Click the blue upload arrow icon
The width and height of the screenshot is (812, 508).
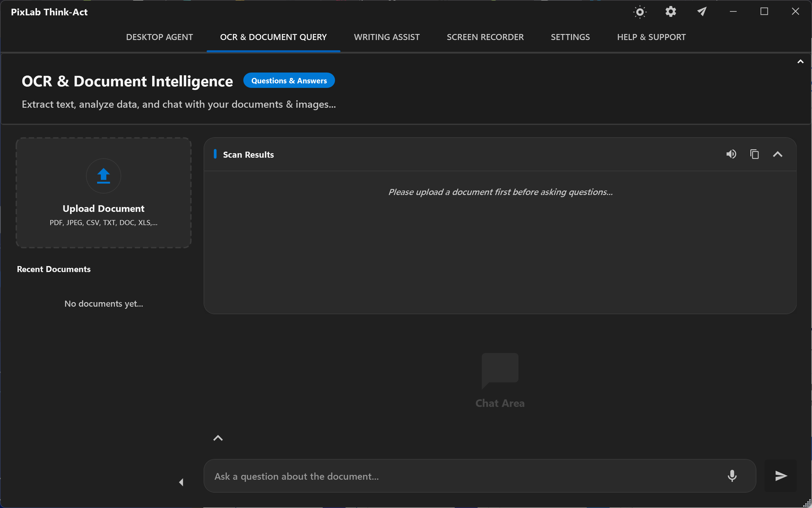point(103,176)
